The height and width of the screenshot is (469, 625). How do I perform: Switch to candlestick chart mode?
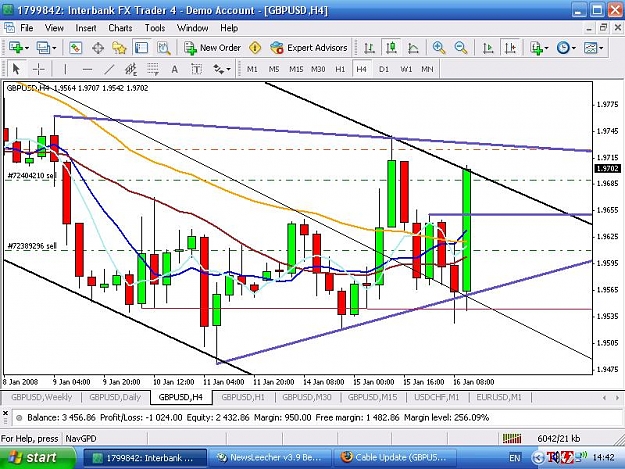tap(391, 48)
